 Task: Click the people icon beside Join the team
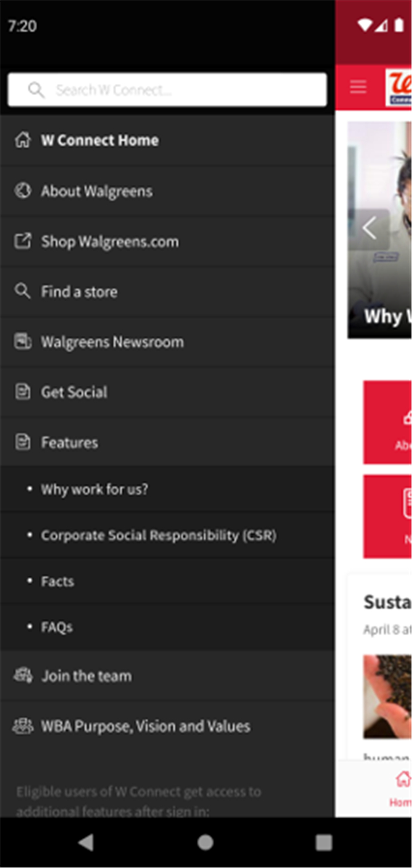[x=22, y=675]
